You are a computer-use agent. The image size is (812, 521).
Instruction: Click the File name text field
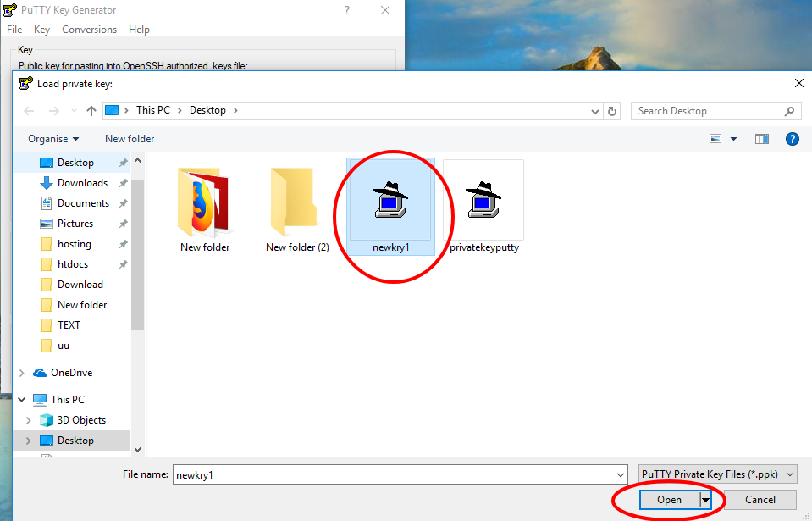tap(400, 475)
